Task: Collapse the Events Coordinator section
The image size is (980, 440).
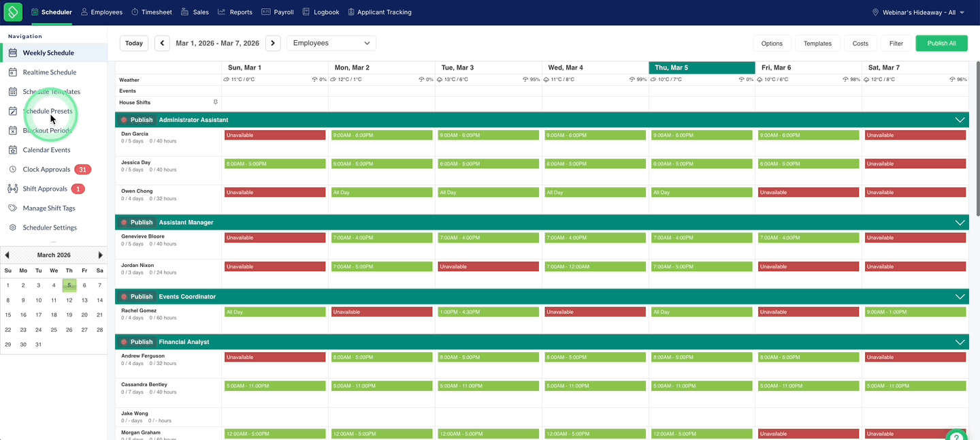Action: (x=960, y=296)
